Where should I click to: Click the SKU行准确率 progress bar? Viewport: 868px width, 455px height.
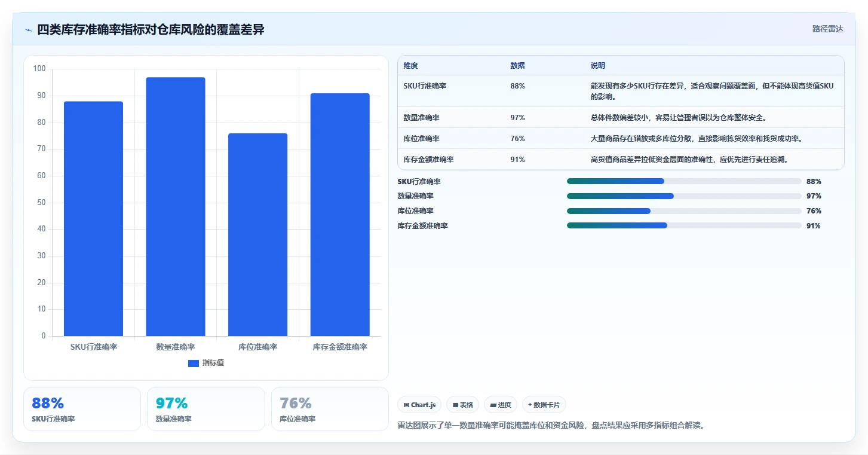(x=684, y=181)
